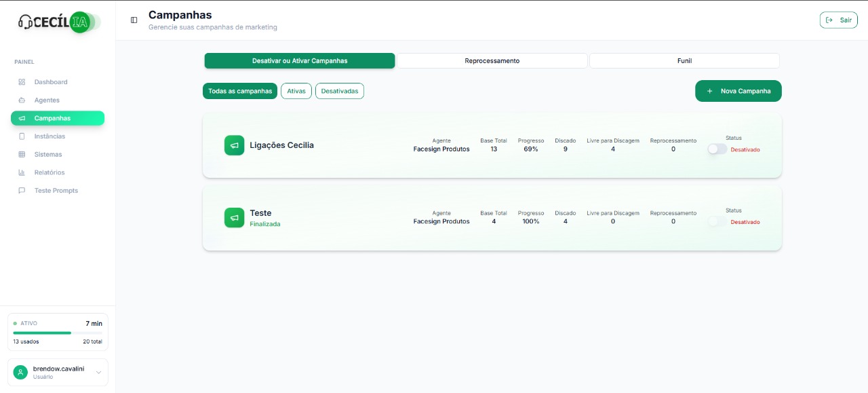
Task: Click the Relatórios bar chart icon
Action: (22, 172)
